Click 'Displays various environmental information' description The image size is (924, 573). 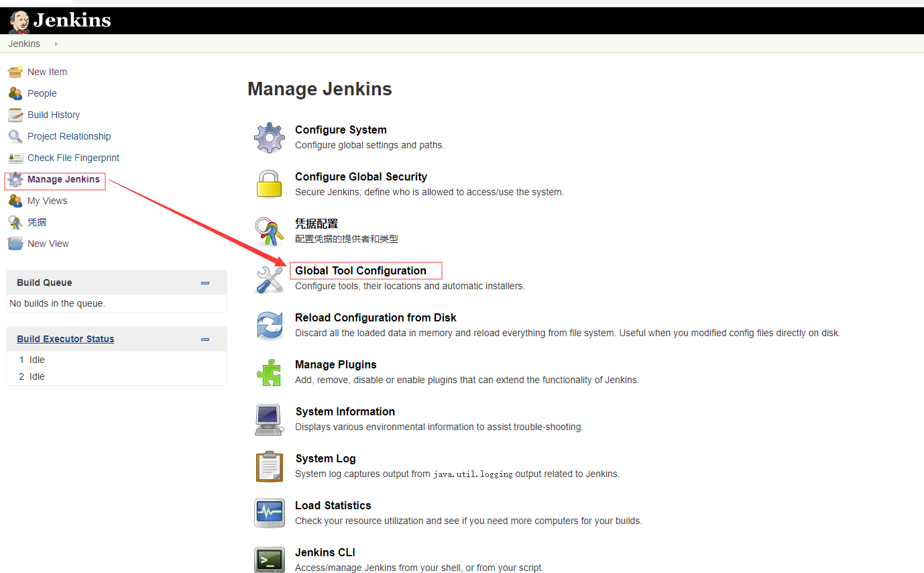coord(439,427)
